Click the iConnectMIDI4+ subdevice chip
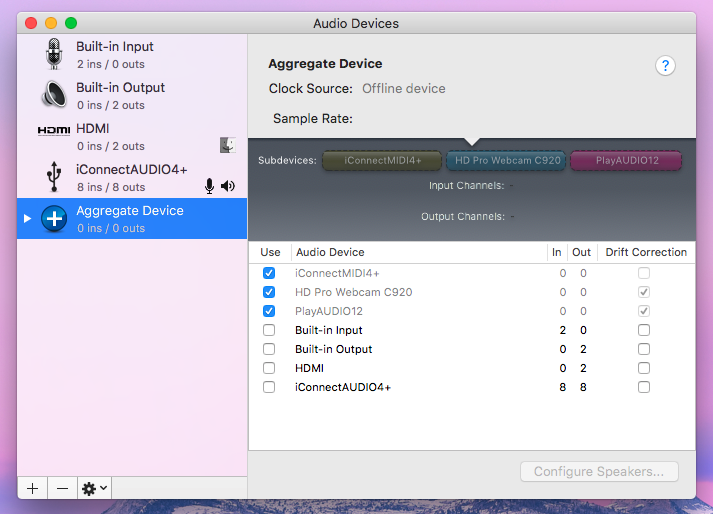The height and width of the screenshot is (514, 713). [382, 161]
